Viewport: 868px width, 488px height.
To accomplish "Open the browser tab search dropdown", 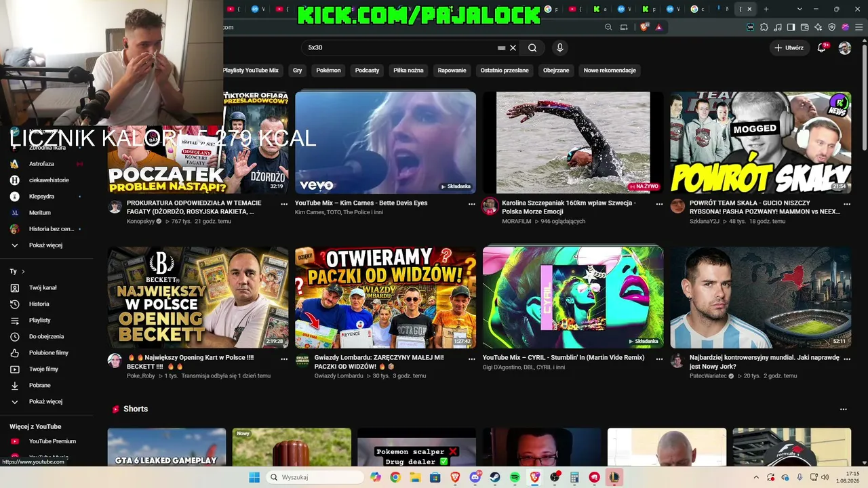I will 800,9.
